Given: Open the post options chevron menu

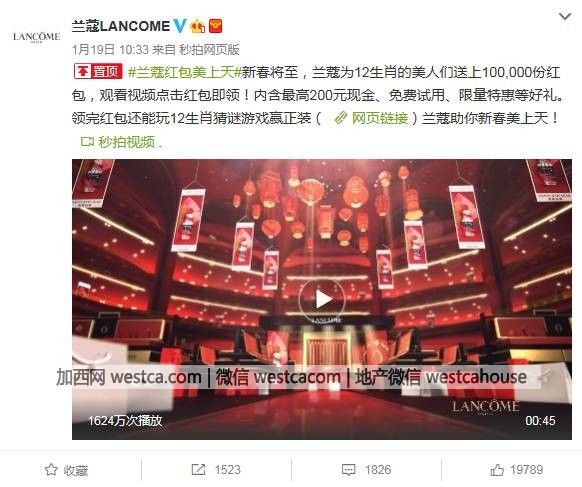Looking at the screenshot, I should pyautogui.click(x=565, y=16).
